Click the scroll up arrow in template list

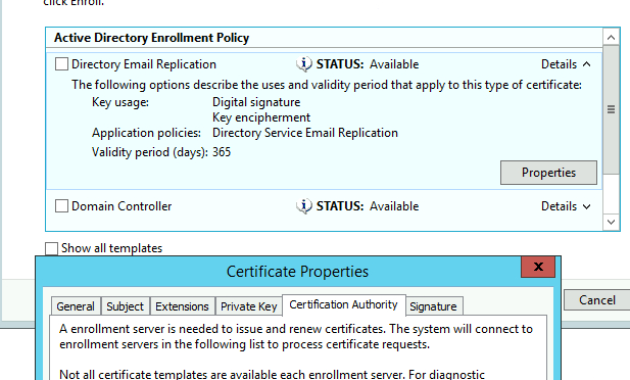611,37
